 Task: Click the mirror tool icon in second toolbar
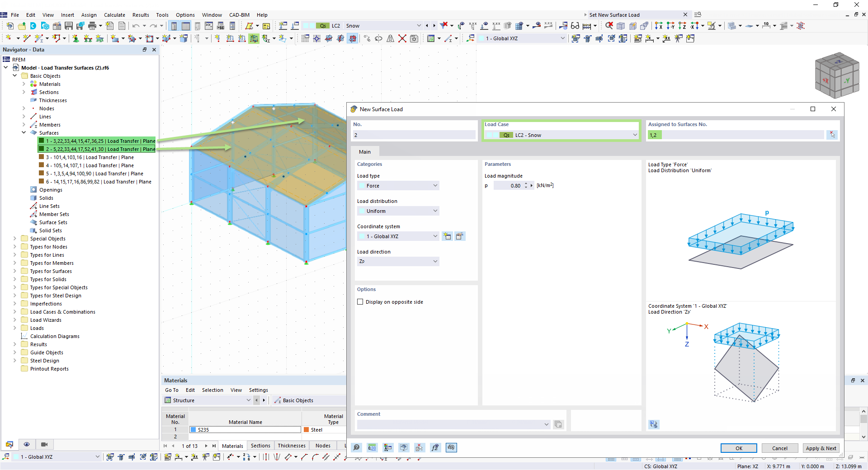coord(391,38)
